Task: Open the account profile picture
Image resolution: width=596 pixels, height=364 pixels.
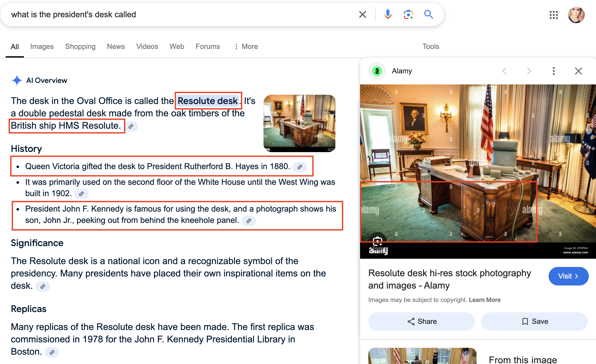Action: [x=576, y=15]
